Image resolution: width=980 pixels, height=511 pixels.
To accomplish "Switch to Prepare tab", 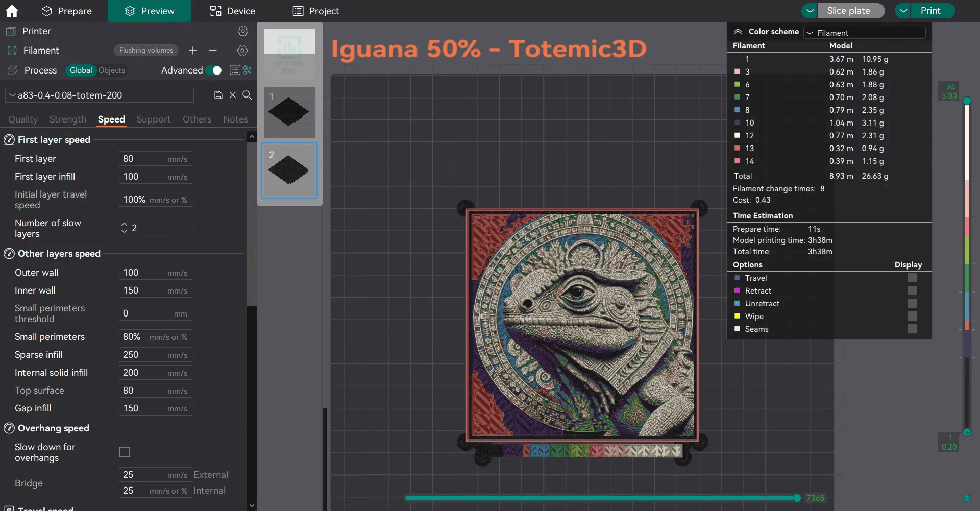I will [x=66, y=11].
